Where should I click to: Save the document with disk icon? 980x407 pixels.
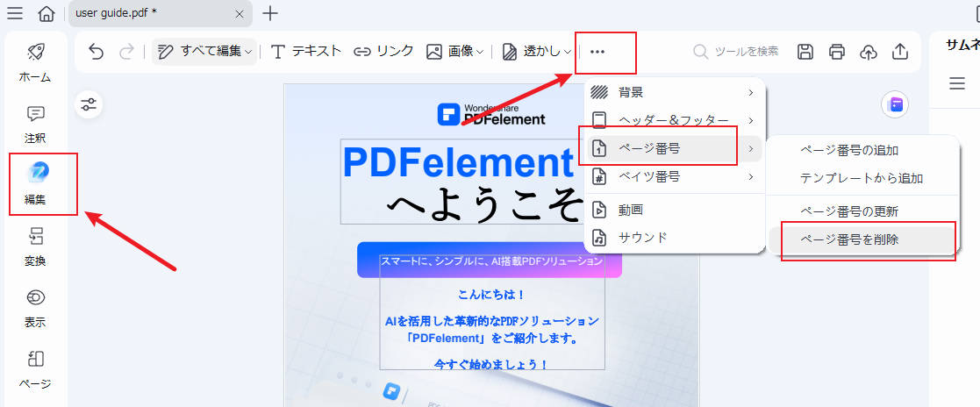pos(805,51)
